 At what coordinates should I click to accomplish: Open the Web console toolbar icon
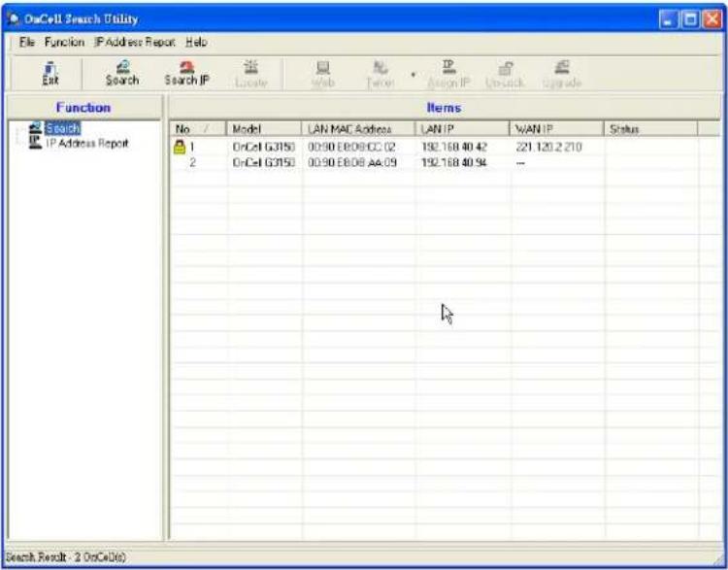tap(322, 75)
